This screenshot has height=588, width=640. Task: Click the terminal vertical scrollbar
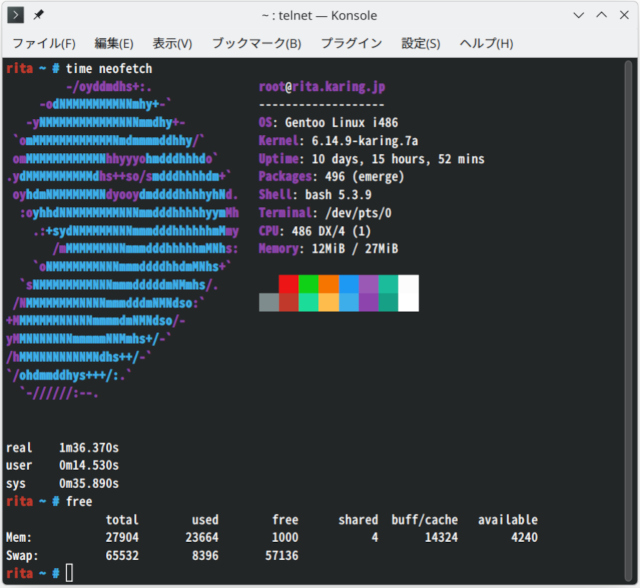click(x=628, y=320)
